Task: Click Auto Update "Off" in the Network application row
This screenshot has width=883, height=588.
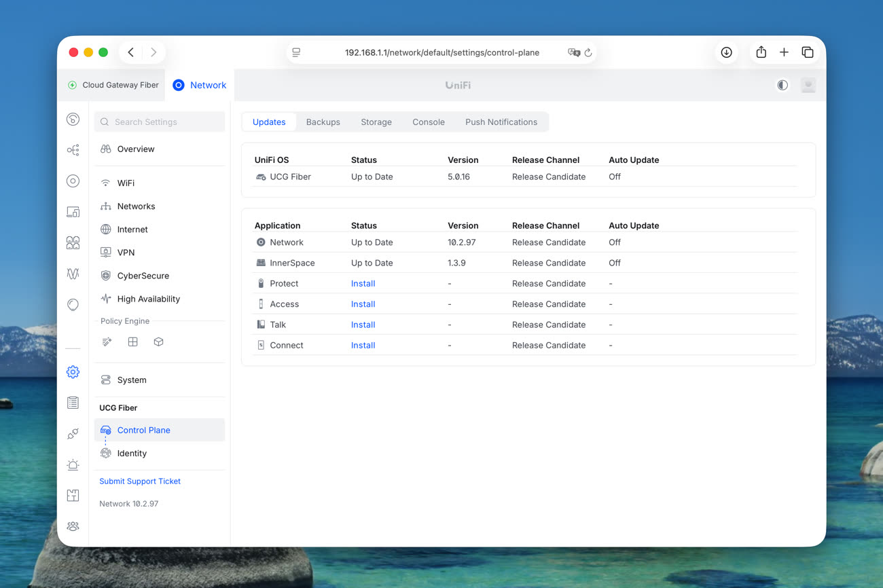Action: [x=615, y=242]
